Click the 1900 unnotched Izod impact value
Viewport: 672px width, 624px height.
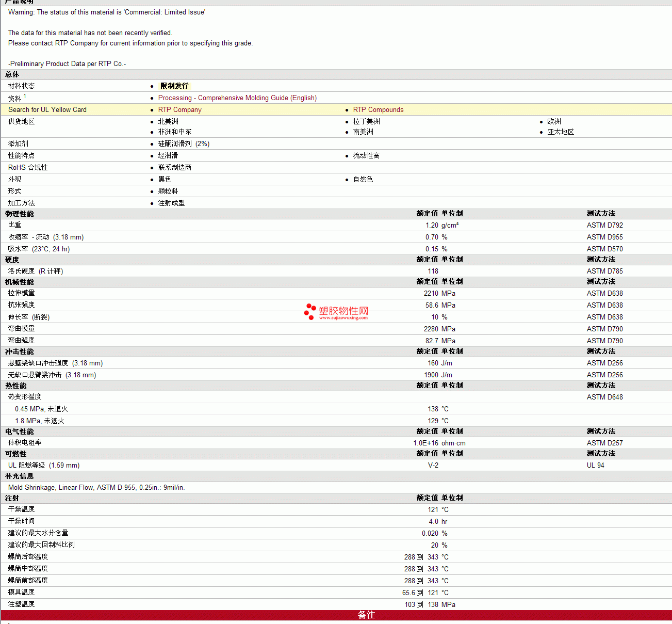click(431, 375)
